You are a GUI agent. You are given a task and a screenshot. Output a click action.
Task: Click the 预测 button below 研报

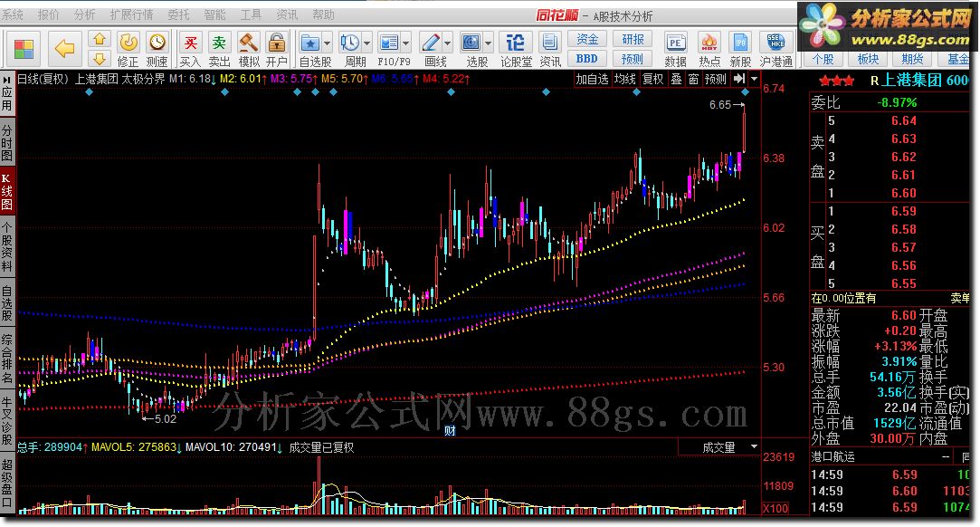(633, 59)
